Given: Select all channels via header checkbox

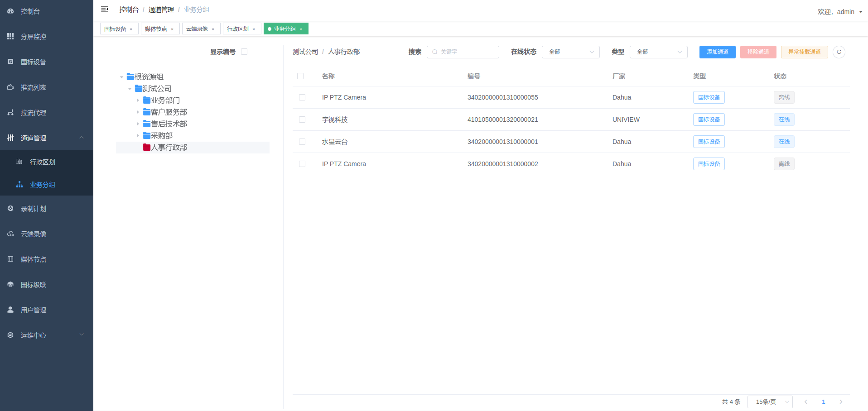Looking at the screenshot, I should coord(300,76).
